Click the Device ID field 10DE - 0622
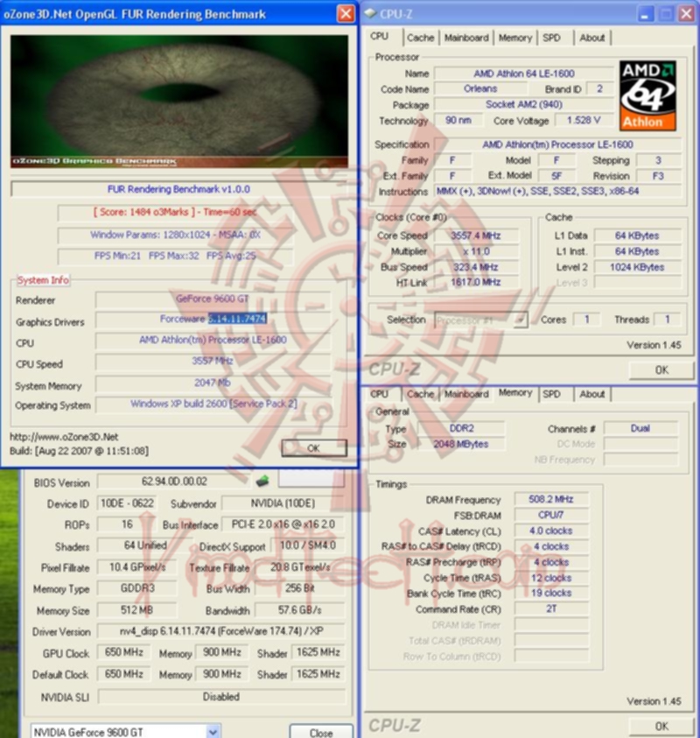 tap(127, 503)
